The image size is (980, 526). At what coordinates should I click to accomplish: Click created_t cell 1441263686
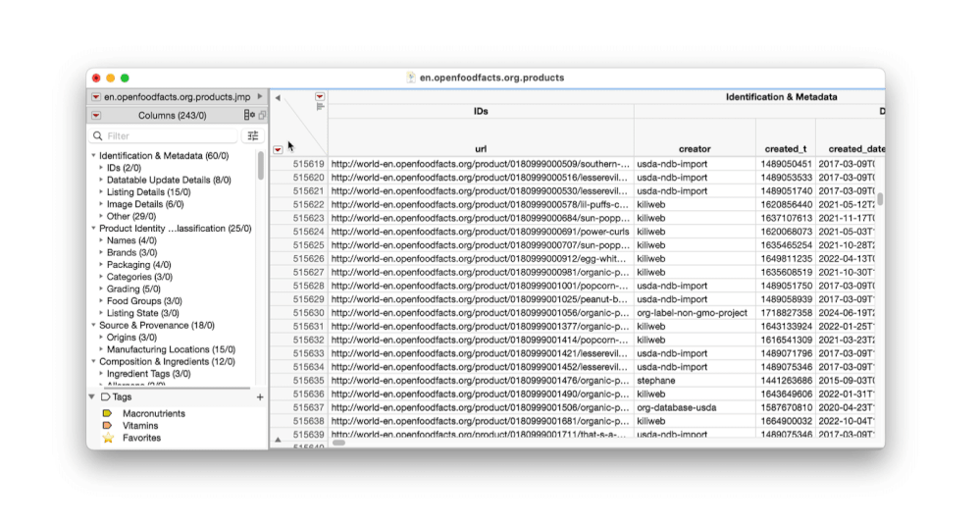[x=786, y=381]
